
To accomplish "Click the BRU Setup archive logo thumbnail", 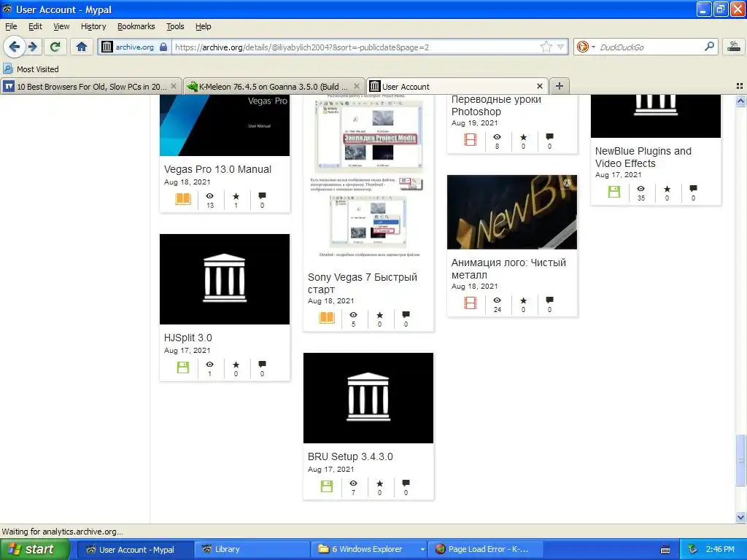I will pyautogui.click(x=368, y=398).
